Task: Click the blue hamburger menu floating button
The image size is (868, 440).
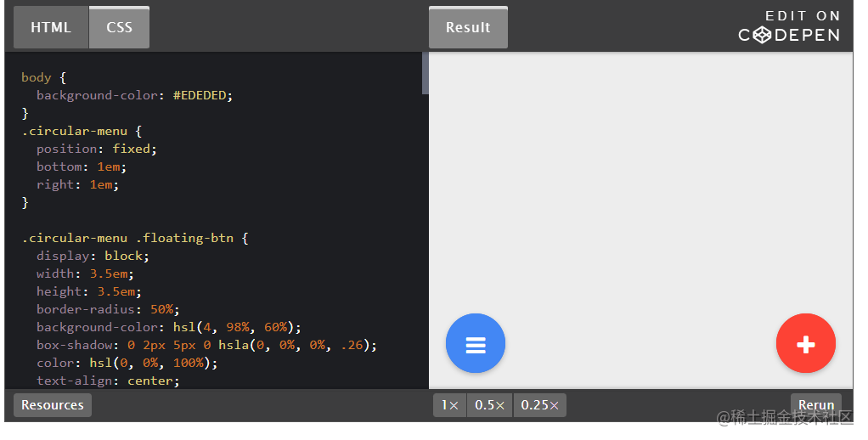Action: (475, 343)
